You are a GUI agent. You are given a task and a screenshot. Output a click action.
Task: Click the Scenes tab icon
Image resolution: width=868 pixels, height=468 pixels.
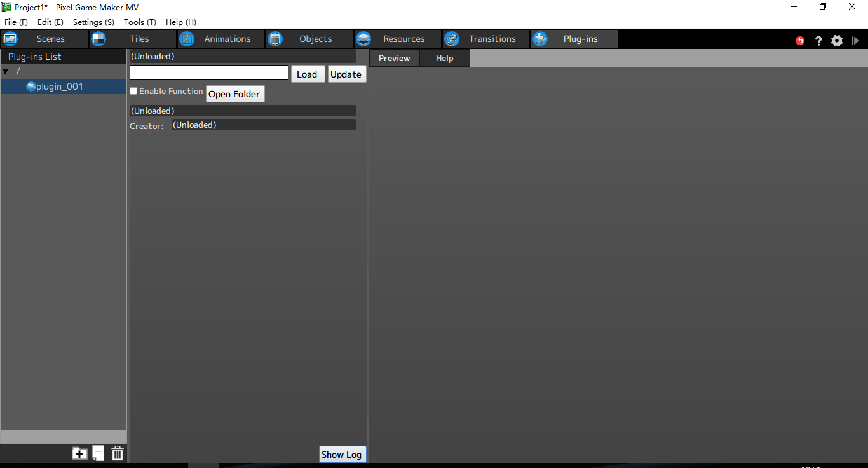10,39
